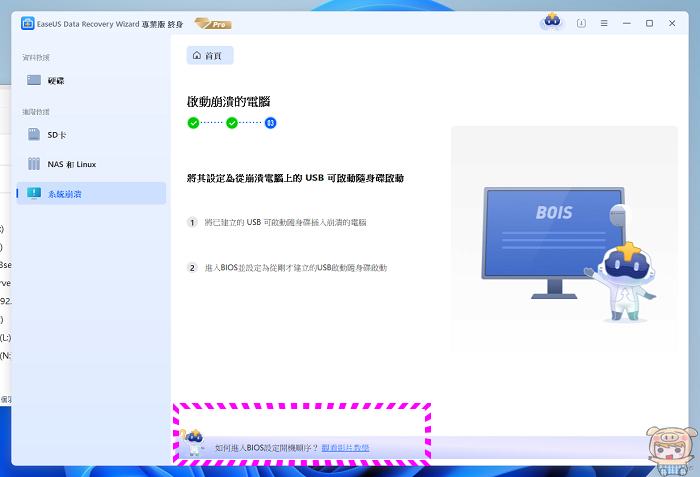Maximize the EaseUS window
The image size is (700, 477).
tap(649, 23)
